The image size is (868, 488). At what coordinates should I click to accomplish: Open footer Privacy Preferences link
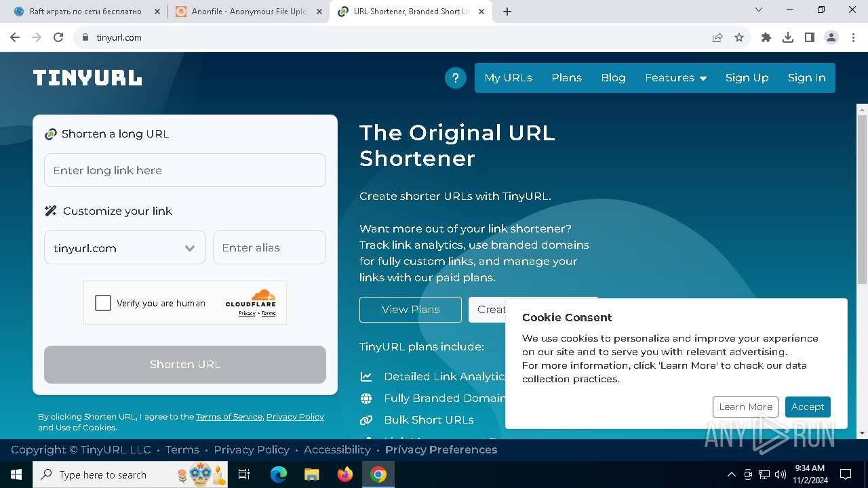pos(441,449)
